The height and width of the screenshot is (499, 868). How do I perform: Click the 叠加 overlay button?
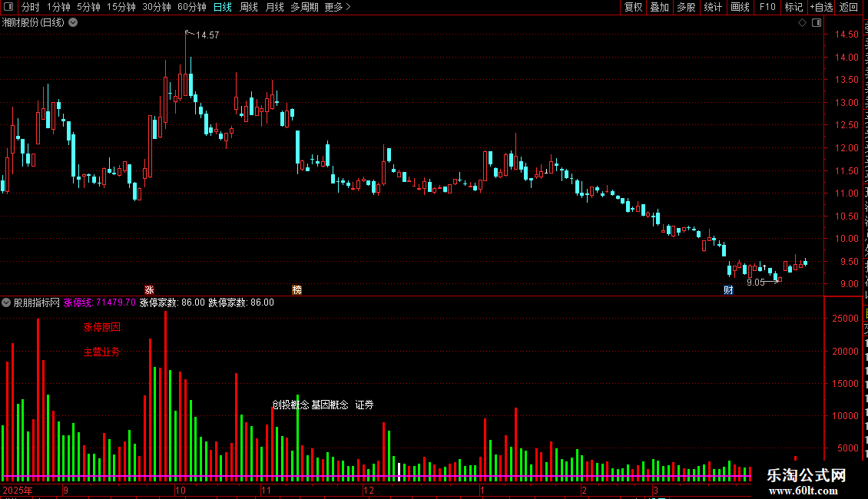coord(659,7)
